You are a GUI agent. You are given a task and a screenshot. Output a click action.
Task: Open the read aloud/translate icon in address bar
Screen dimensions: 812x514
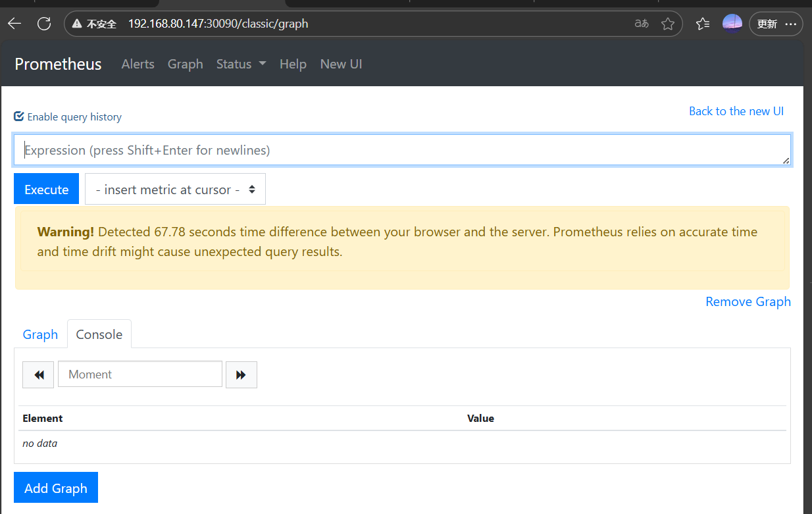(x=642, y=24)
